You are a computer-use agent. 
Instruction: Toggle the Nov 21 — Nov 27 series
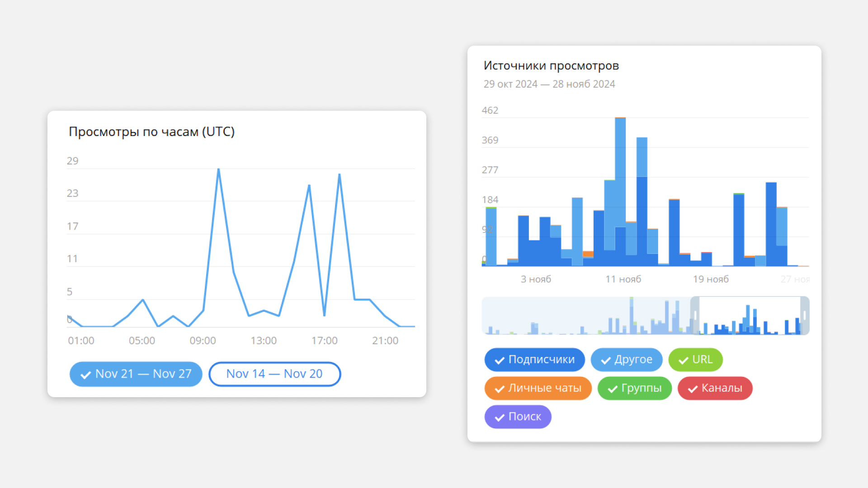[x=136, y=374]
